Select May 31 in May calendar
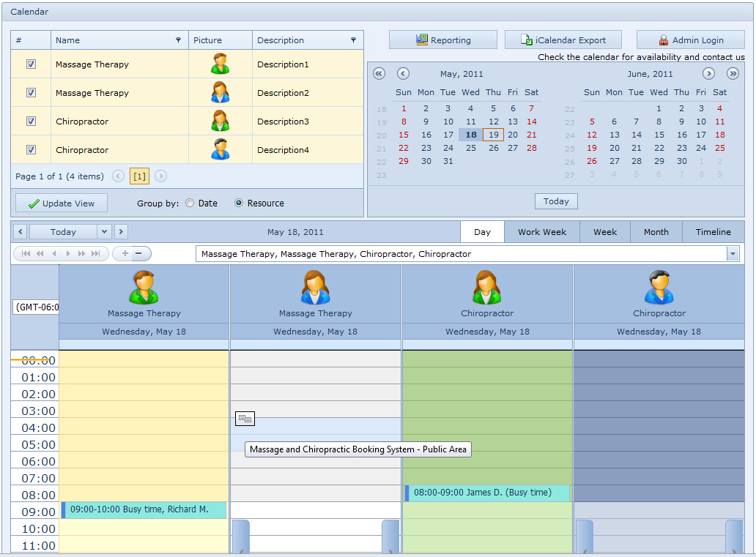This screenshot has width=756, height=557. click(x=448, y=161)
